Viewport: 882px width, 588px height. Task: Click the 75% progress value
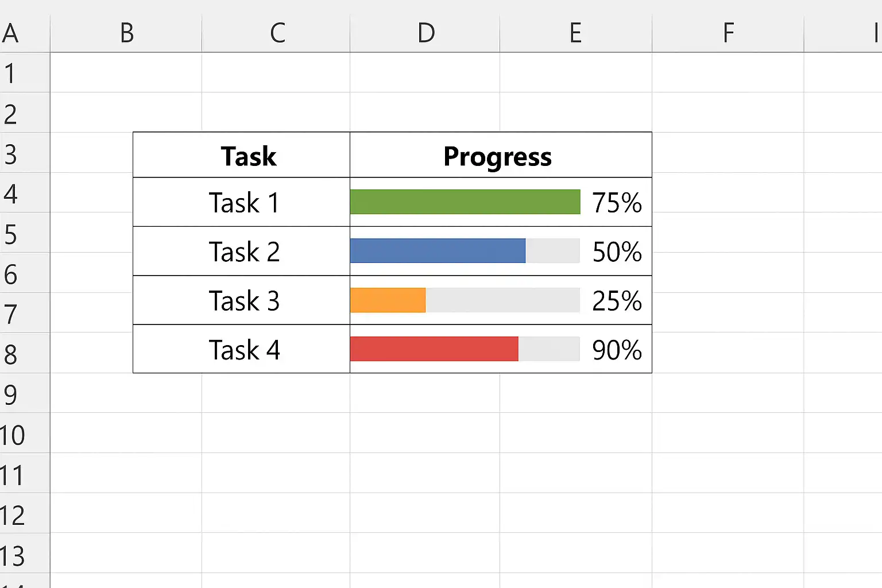point(617,203)
